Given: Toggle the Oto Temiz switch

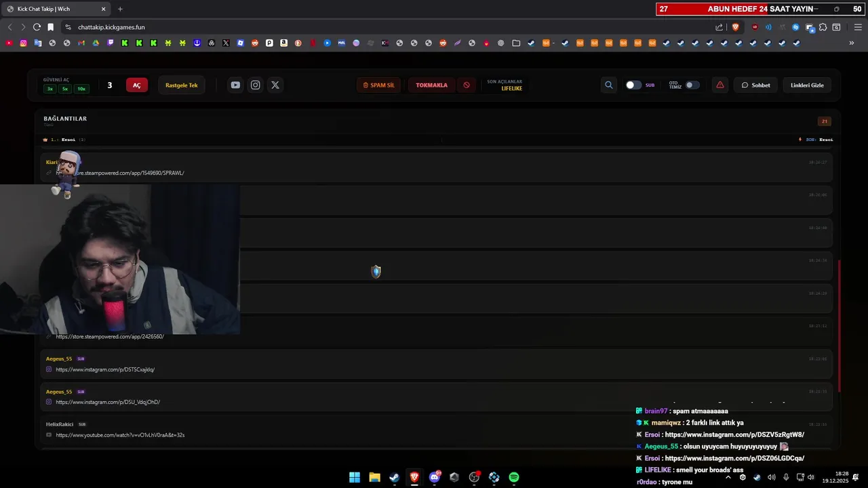Looking at the screenshot, I should click(692, 85).
